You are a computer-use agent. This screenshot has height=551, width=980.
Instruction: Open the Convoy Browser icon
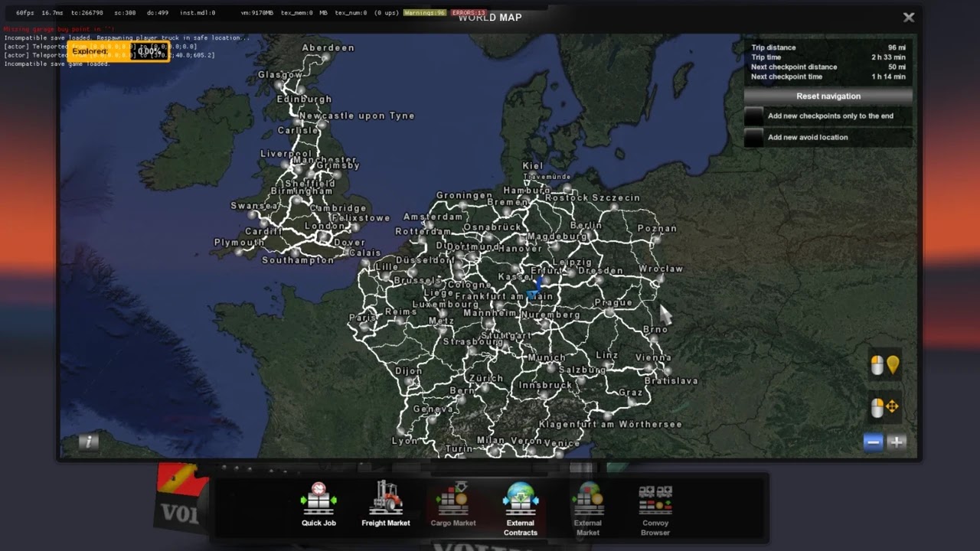pos(655,500)
